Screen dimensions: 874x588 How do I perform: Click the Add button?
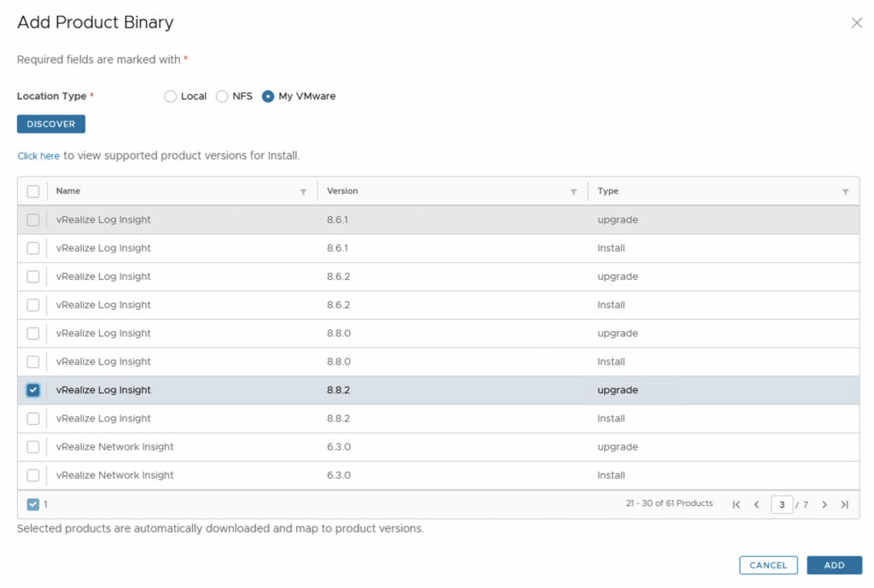coord(834,565)
